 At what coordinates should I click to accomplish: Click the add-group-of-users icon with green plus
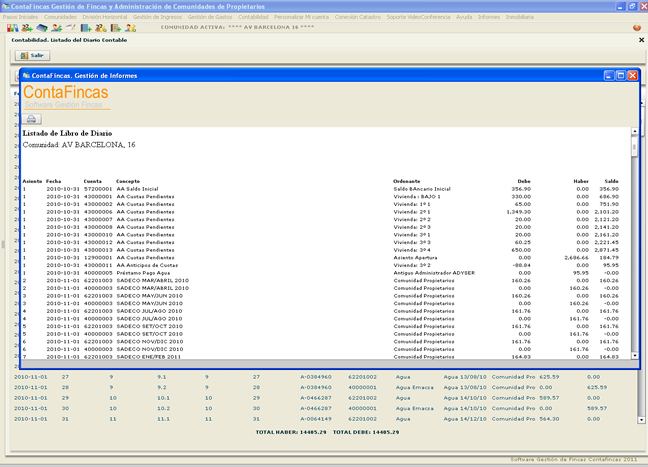[x=27, y=28]
